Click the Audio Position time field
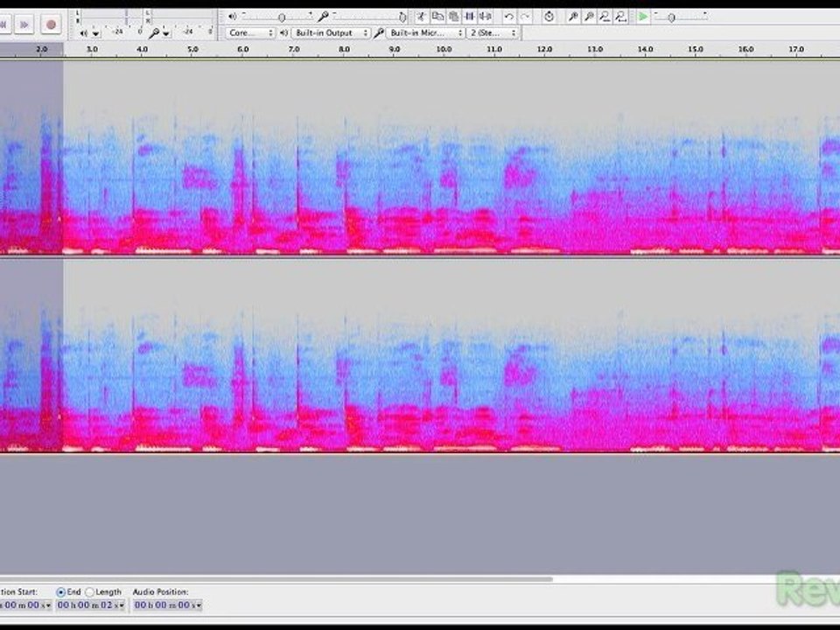840x630 pixels. pos(168,605)
